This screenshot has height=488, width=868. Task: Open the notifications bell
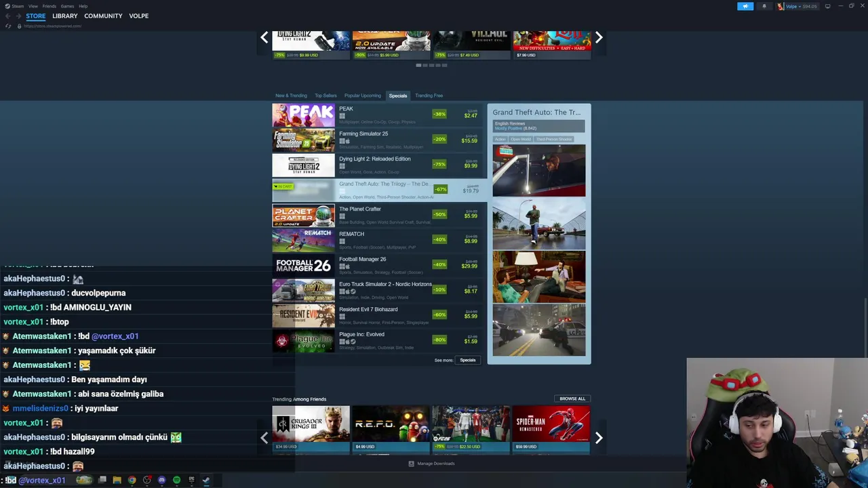pyautogui.click(x=764, y=6)
